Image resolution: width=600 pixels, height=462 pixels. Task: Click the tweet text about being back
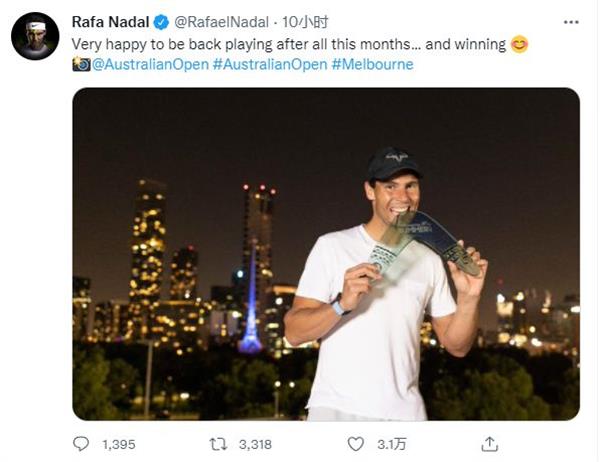pos(289,44)
